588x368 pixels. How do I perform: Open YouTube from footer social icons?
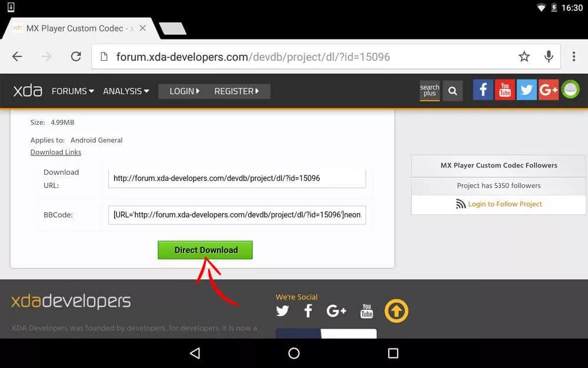point(366,311)
